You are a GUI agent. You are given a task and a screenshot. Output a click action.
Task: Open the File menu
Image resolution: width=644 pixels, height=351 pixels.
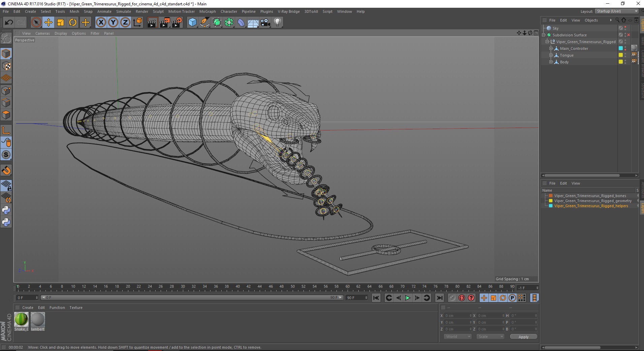pos(6,11)
